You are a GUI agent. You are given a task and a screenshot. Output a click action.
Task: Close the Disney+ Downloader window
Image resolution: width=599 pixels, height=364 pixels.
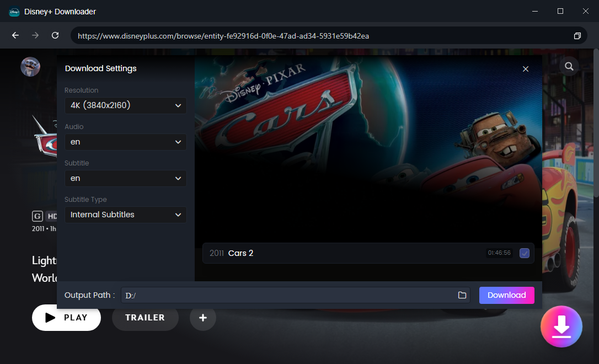coord(586,11)
